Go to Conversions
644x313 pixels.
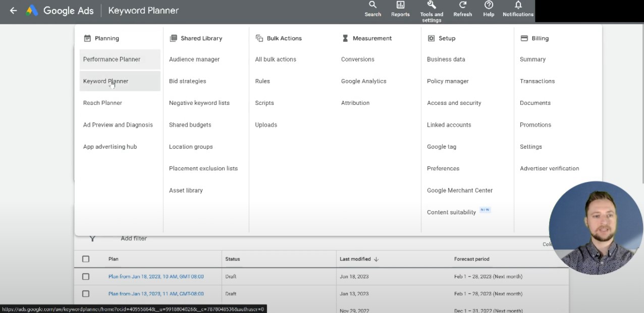pyautogui.click(x=358, y=59)
